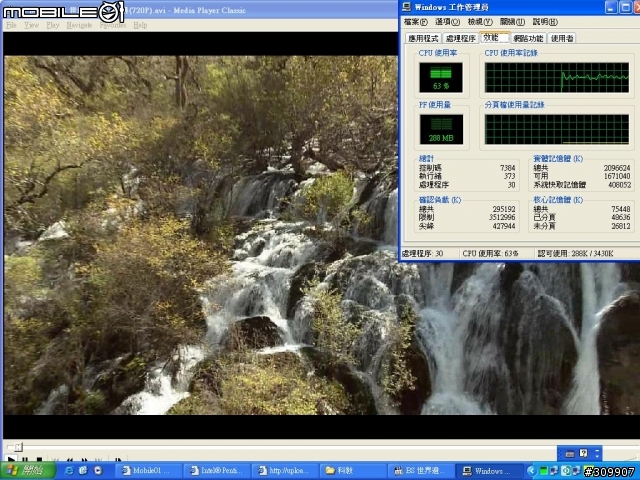Open the View menu in Media Player Classic
Screen dimensions: 640x480
[x=31, y=25]
